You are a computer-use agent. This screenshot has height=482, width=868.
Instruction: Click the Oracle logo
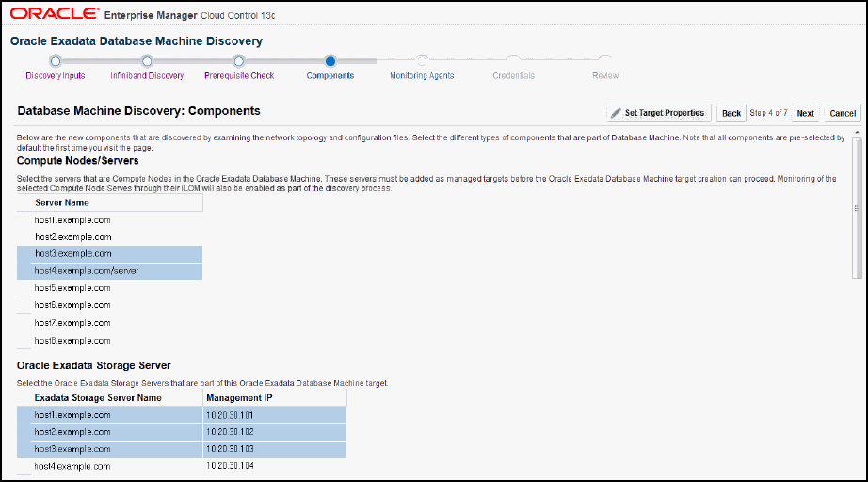[55, 14]
